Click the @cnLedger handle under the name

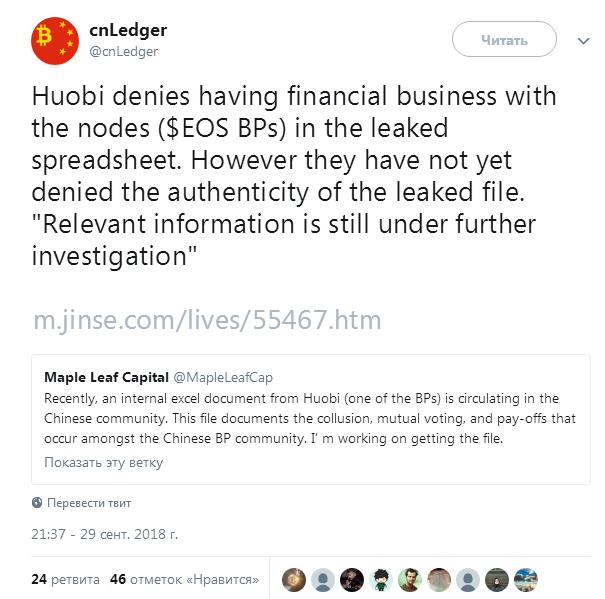click(124, 51)
